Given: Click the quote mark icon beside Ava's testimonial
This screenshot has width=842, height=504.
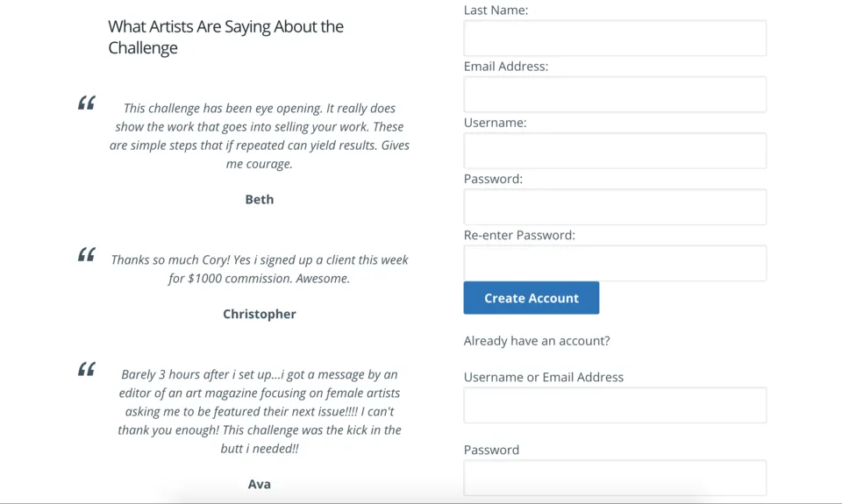Looking at the screenshot, I should 86,369.
